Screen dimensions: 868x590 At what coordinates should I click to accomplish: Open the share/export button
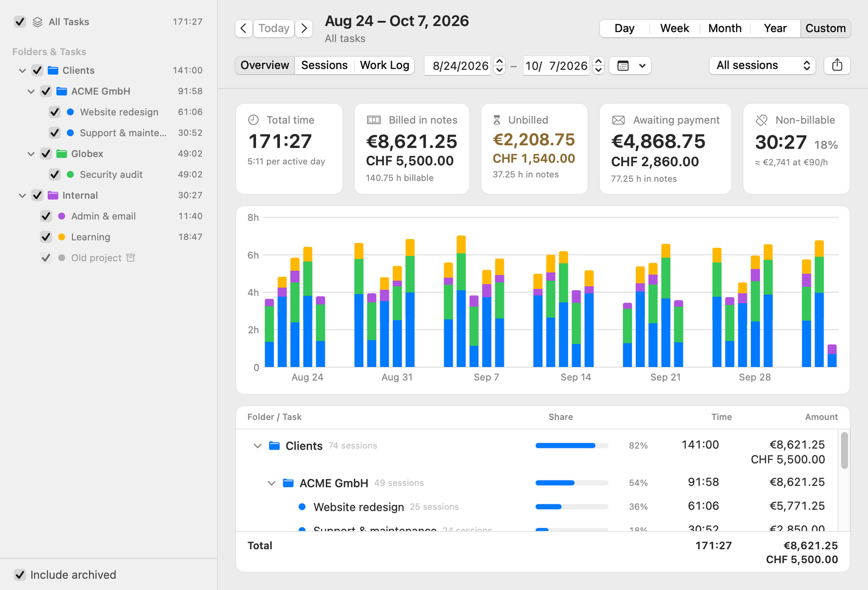tap(837, 65)
